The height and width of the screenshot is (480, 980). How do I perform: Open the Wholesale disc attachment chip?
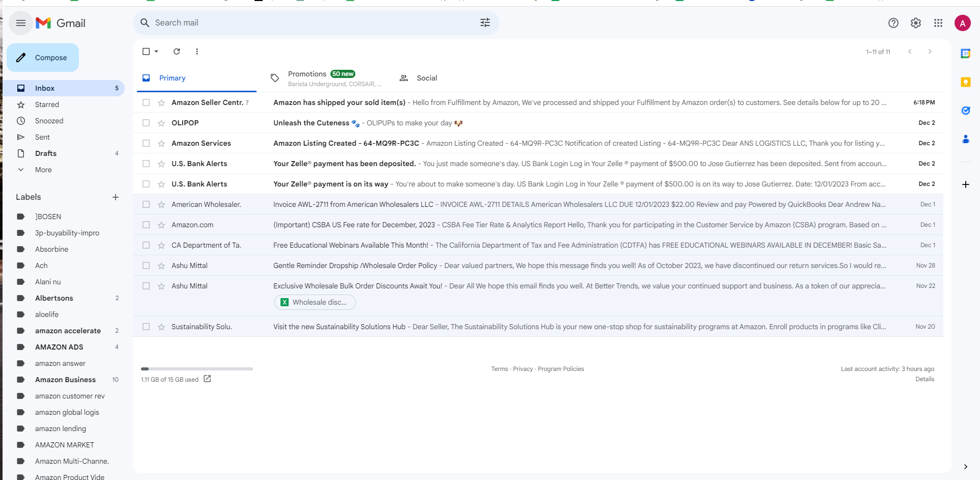tap(315, 302)
